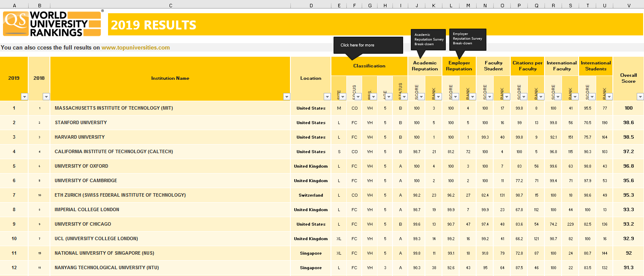Open the FOCUS classification filter dropdown
644x276 pixels.
(x=358, y=97)
